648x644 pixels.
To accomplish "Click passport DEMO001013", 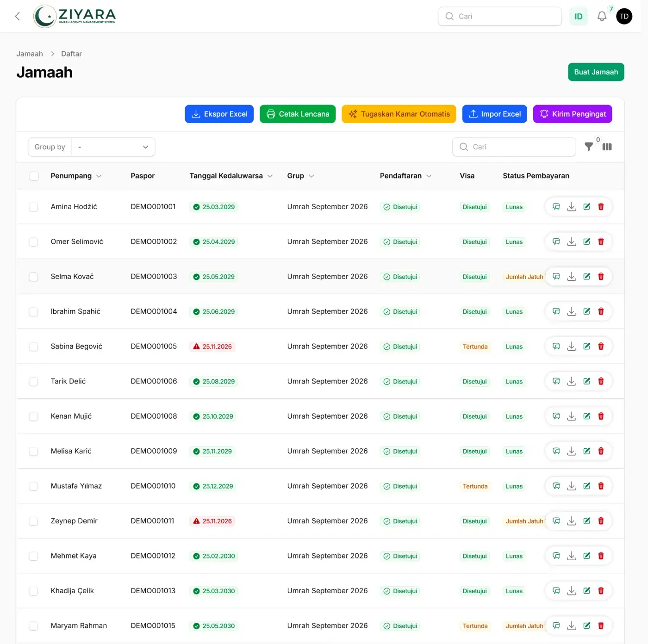I will tap(153, 591).
